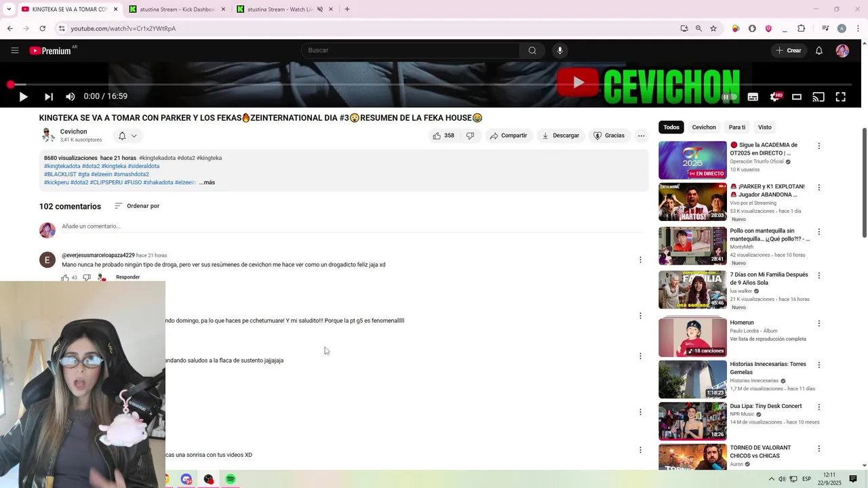Open the YouTube notifications bell
Viewport: 868px width, 488px height.
coord(819,50)
